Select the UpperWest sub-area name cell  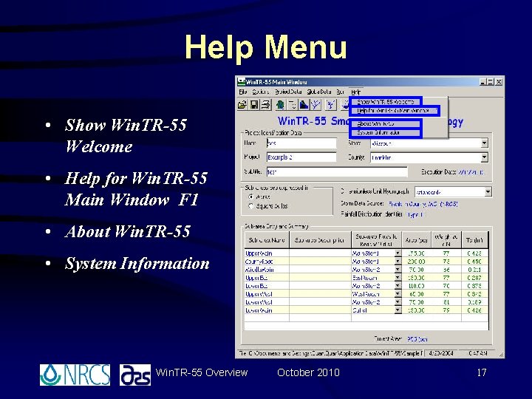[x=267, y=294]
